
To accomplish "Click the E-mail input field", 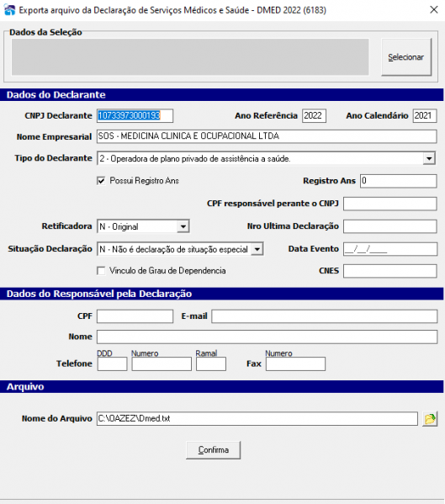I will click(x=324, y=316).
